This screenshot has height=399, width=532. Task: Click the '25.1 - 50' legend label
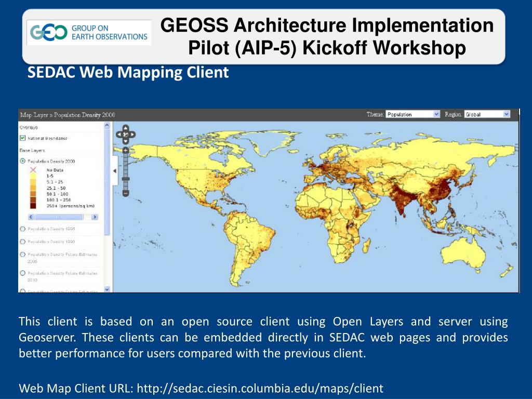pyautogui.click(x=56, y=188)
